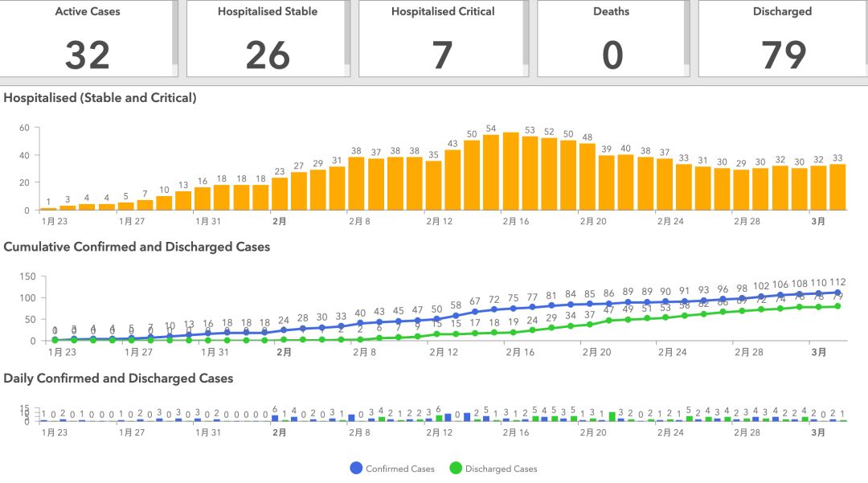This screenshot has height=483, width=868.
Task: Select the Hospitalised Stable card showing 26
Action: [x=267, y=39]
